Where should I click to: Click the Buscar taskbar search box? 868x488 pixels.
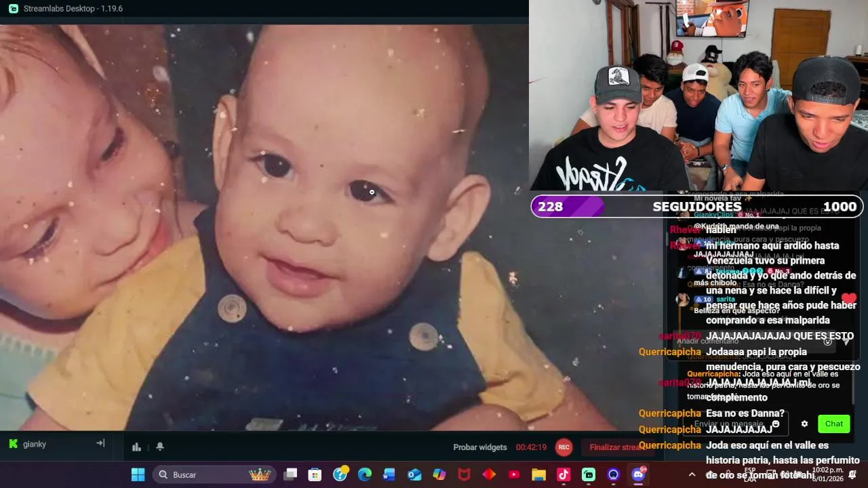(214, 474)
